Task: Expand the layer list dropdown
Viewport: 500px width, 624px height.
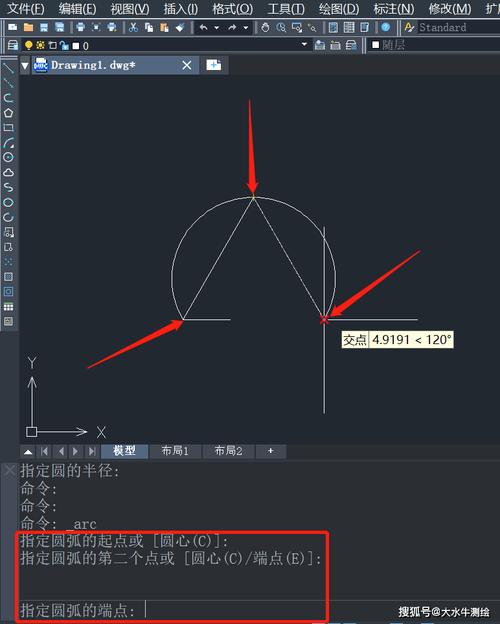Action: pos(305,44)
